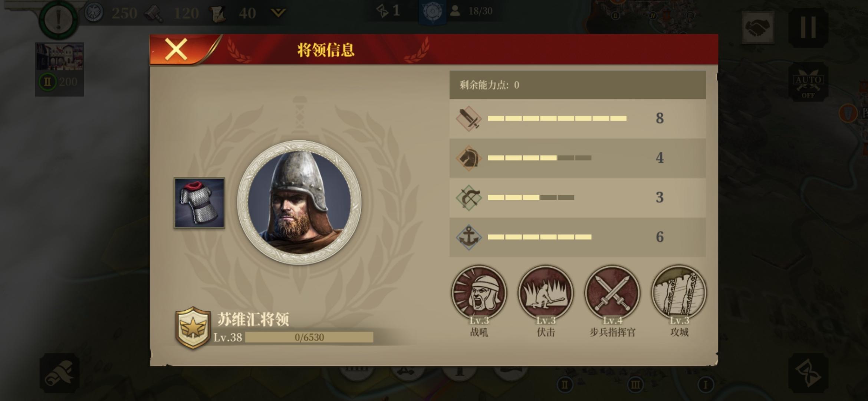Expand the resources dropdown arrow
Image resolution: width=868 pixels, height=401 pixels.
pos(278,13)
